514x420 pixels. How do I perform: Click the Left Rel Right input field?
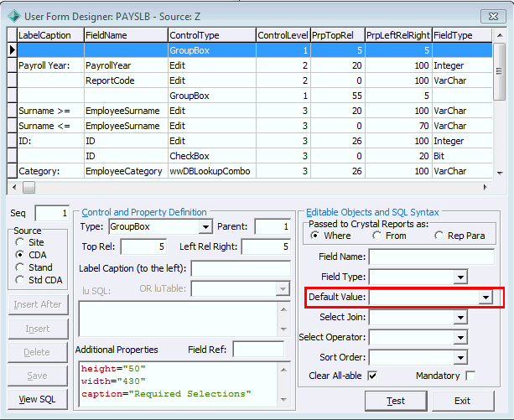point(266,246)
